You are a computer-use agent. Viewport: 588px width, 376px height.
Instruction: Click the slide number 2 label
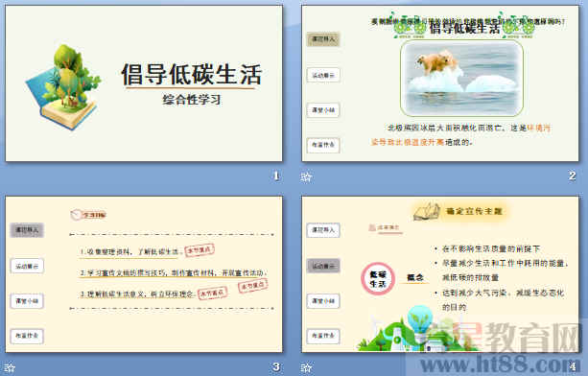click(x=573, y=176)
